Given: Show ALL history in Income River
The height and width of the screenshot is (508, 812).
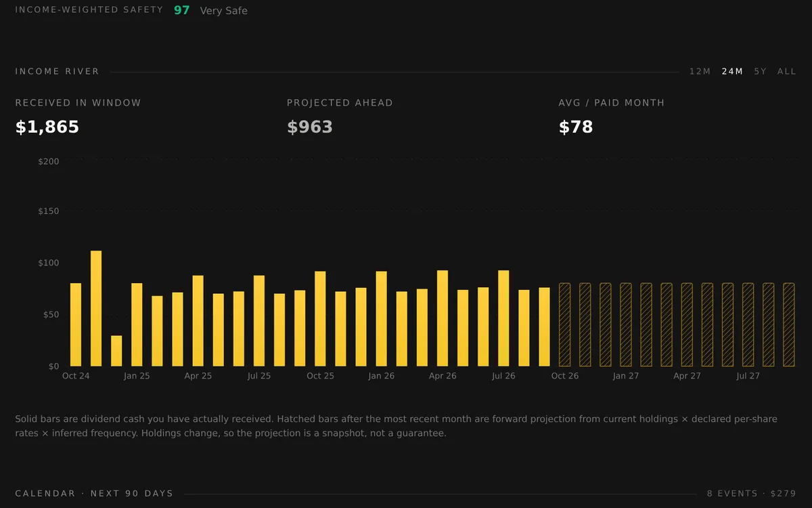Looking at the screenshot, I should [x=787, y=71].
